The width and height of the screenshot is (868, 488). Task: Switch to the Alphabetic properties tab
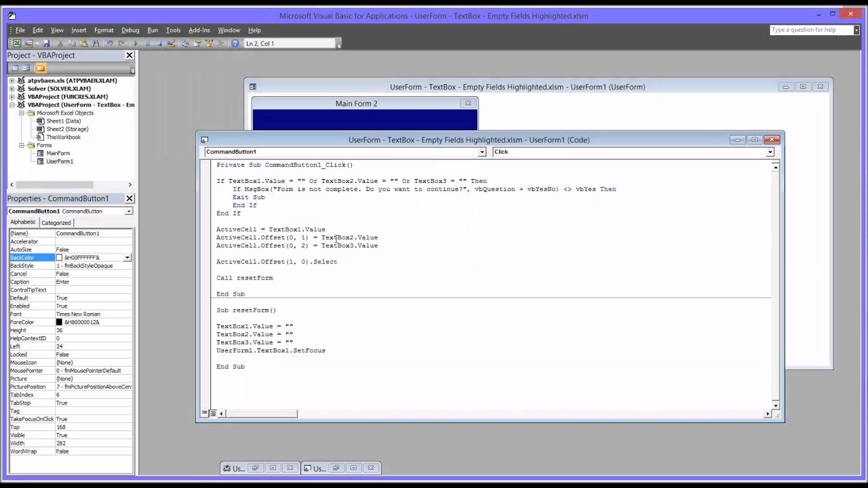[23, 222]
